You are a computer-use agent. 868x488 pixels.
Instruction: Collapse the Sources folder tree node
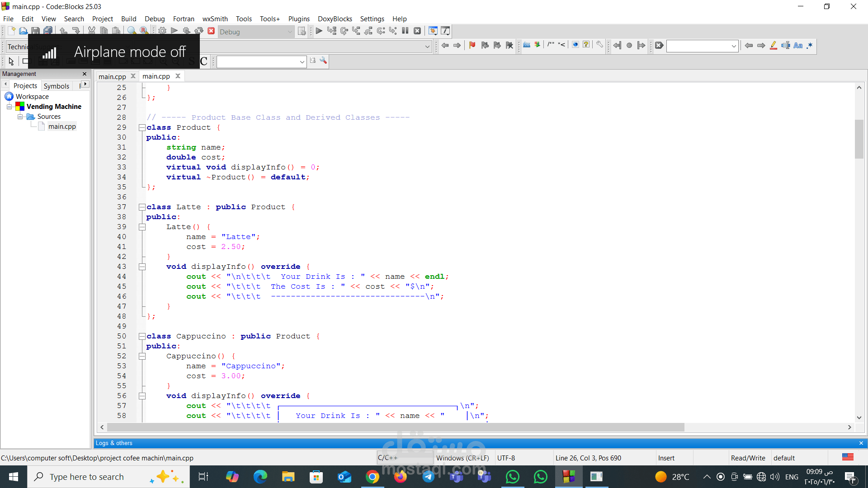coord(20,117)
